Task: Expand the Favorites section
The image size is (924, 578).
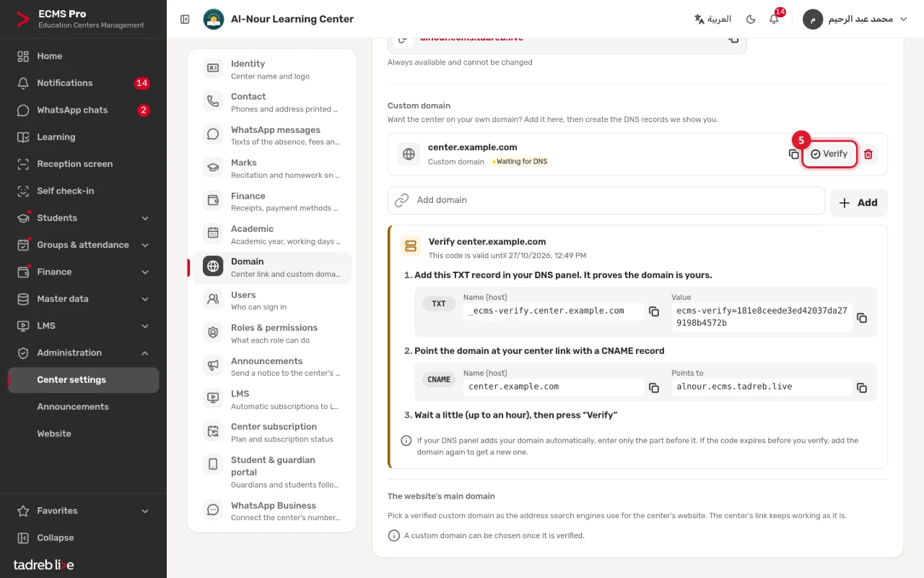Action: click(x=83, y=511)
